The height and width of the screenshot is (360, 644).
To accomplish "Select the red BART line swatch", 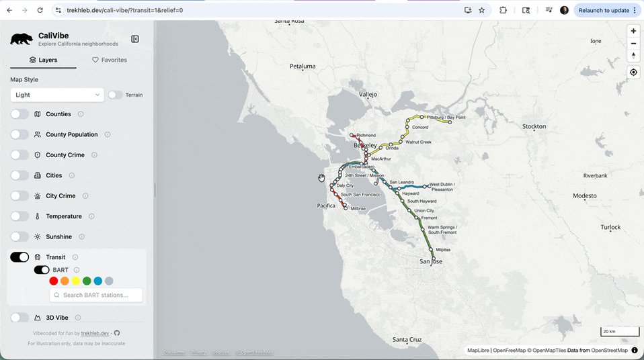I will point(53,281).
